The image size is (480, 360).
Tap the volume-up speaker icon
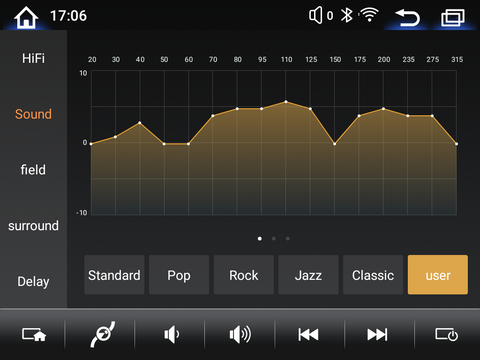tap(240, 334)
